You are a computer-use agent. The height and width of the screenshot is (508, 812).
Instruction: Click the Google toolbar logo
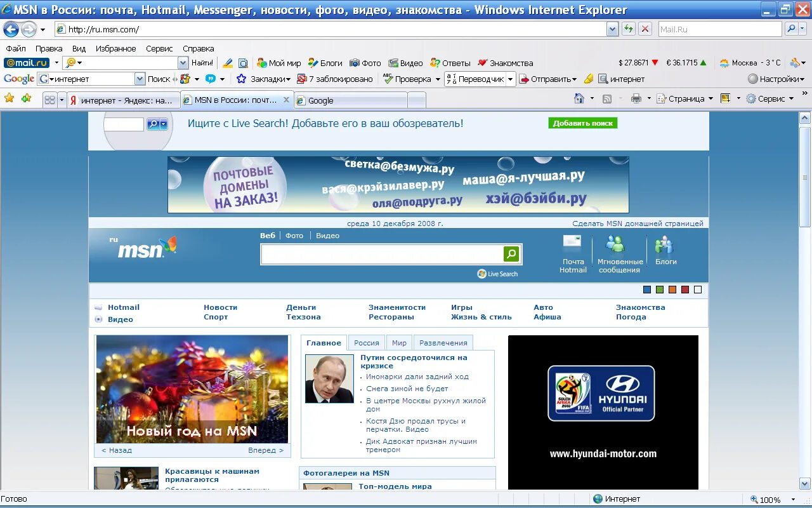[19, 79]
